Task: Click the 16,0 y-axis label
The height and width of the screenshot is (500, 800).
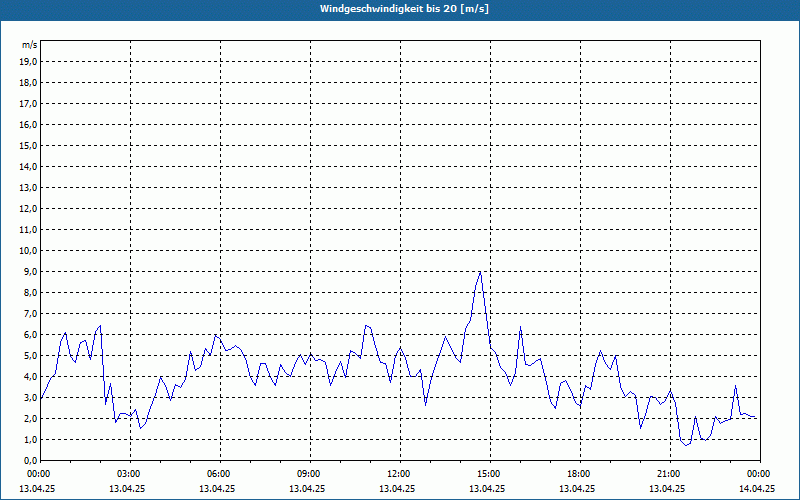Action: click(x=29, y=124)
